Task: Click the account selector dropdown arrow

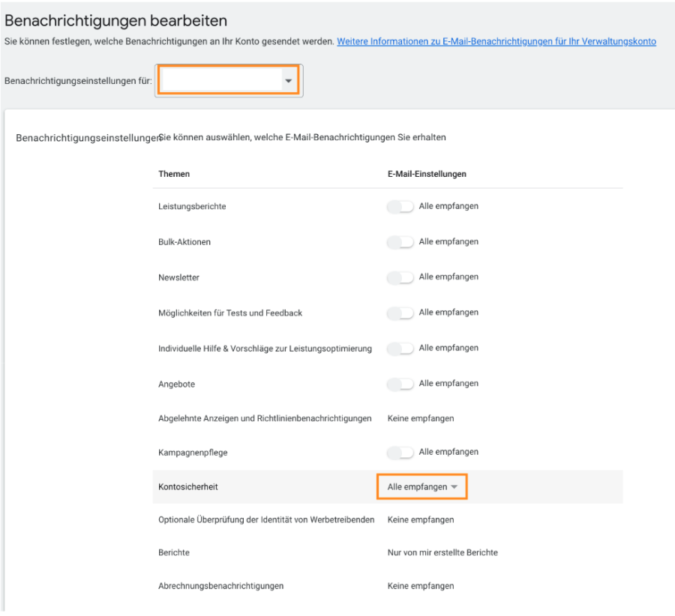Action: pos(289,81)
